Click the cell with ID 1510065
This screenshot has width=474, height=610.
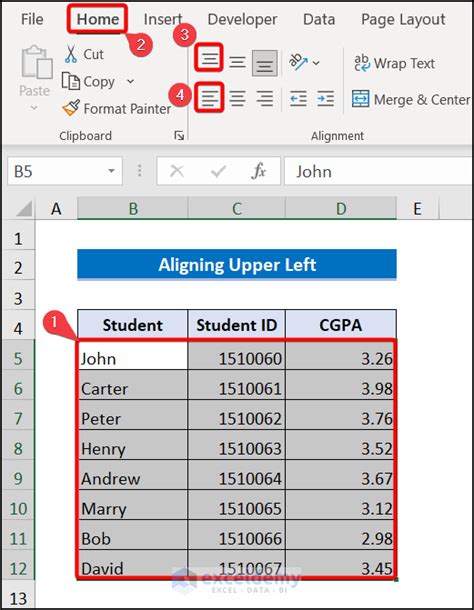click(237, 505)
